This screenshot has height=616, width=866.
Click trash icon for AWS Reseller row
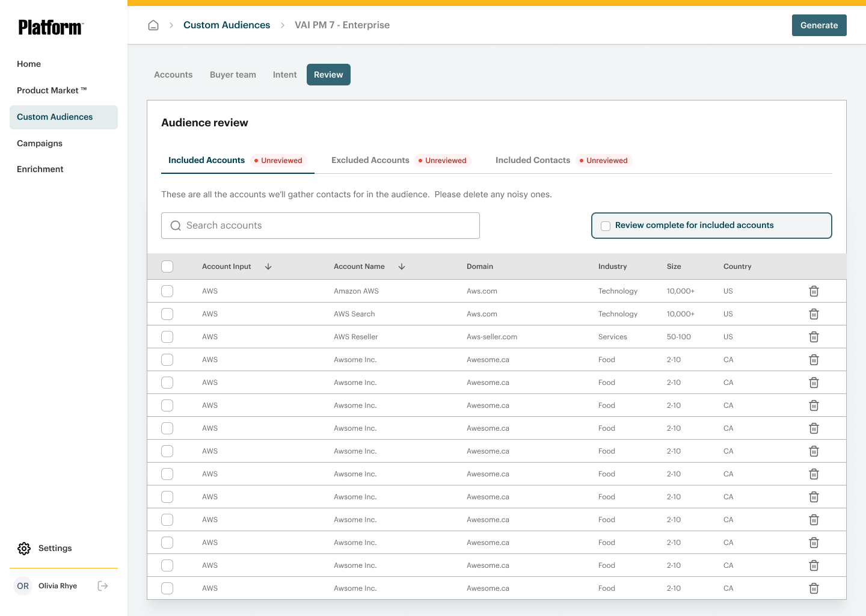coord(814,337)
